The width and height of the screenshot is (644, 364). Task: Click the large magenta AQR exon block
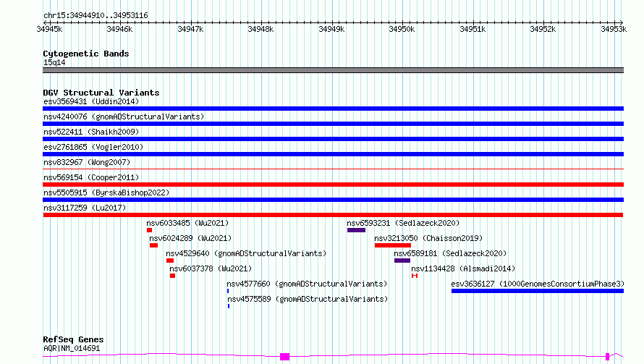[x=284, y=357]
